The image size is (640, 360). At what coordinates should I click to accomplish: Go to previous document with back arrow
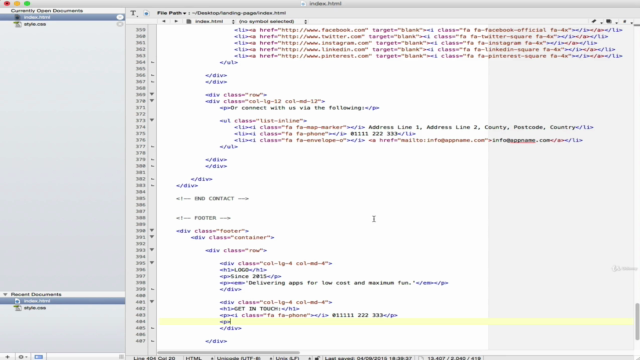tap(164, 21)
